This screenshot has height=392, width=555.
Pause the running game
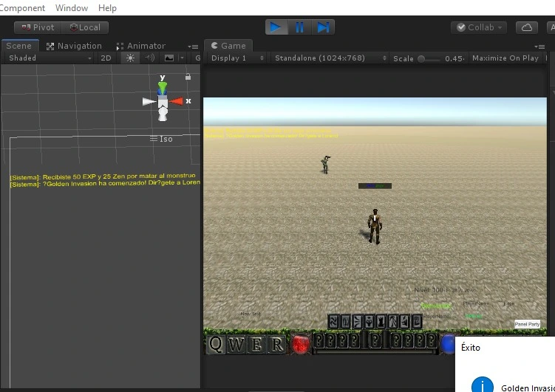pyautogui.click(x=299, y=27)
